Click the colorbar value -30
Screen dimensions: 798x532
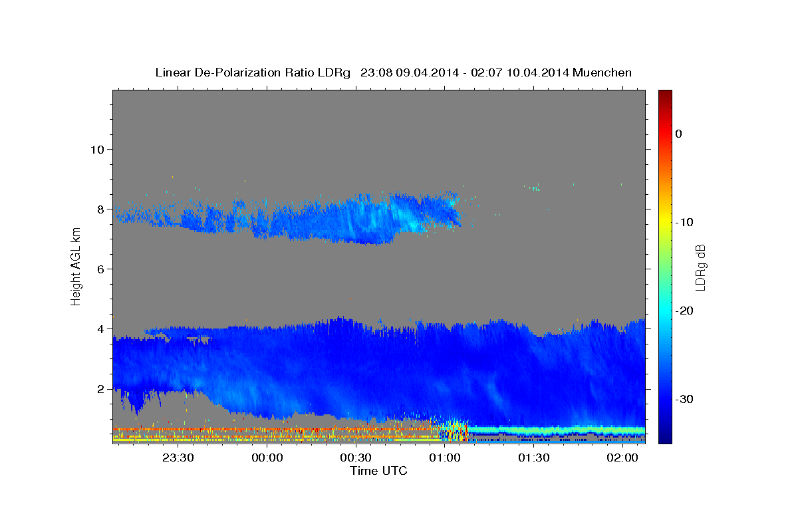(x=684, y=399)
